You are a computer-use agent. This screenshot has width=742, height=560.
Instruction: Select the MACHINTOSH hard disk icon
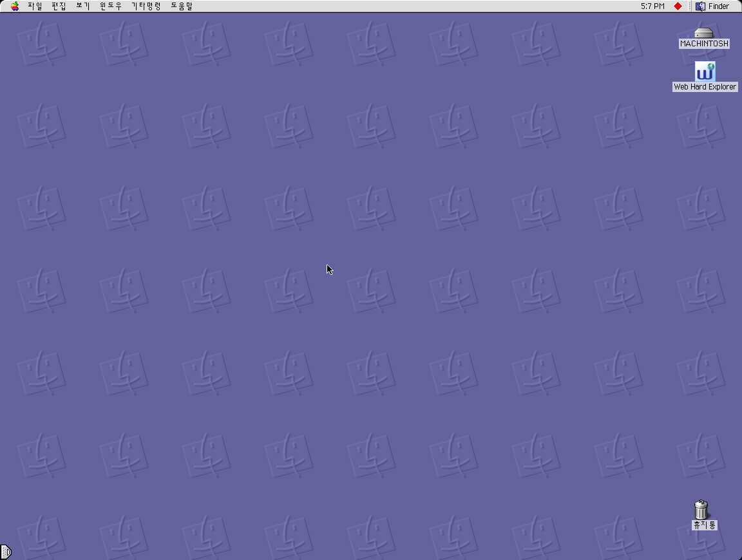coord(704,32)
